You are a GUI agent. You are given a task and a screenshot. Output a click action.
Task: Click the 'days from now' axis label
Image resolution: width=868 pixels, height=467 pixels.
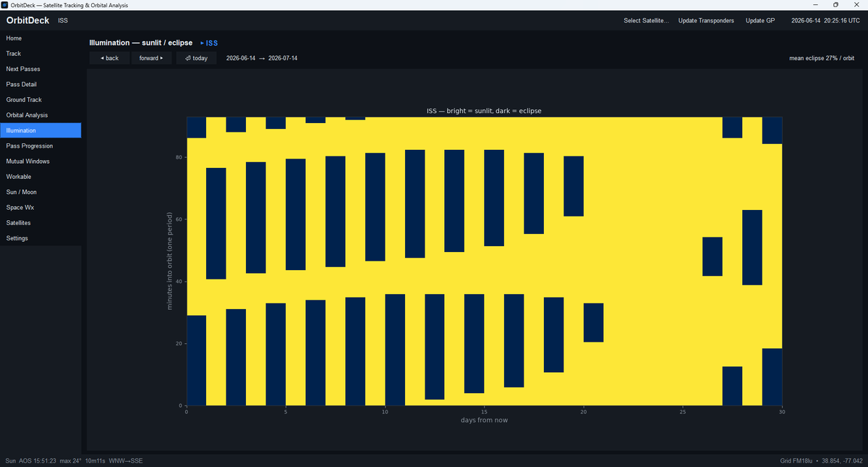coord(484,421)
